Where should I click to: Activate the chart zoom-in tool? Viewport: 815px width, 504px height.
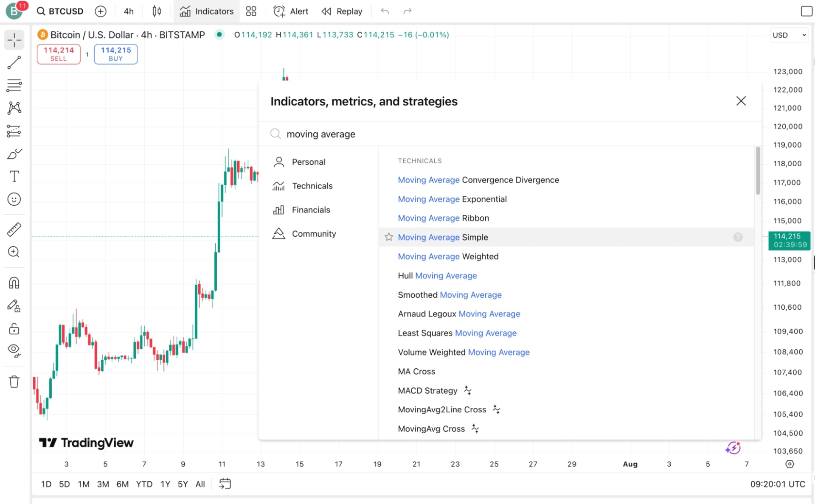(x=14, y=252)
